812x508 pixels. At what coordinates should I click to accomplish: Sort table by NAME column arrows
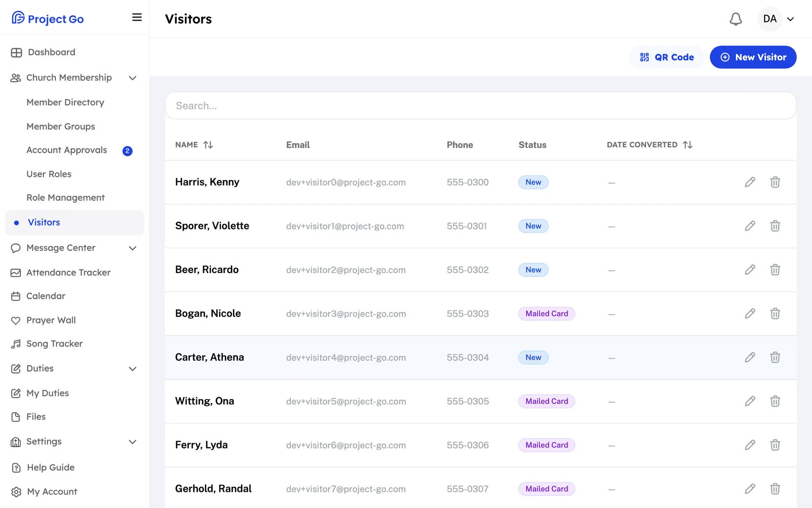[x=208, y=145]
